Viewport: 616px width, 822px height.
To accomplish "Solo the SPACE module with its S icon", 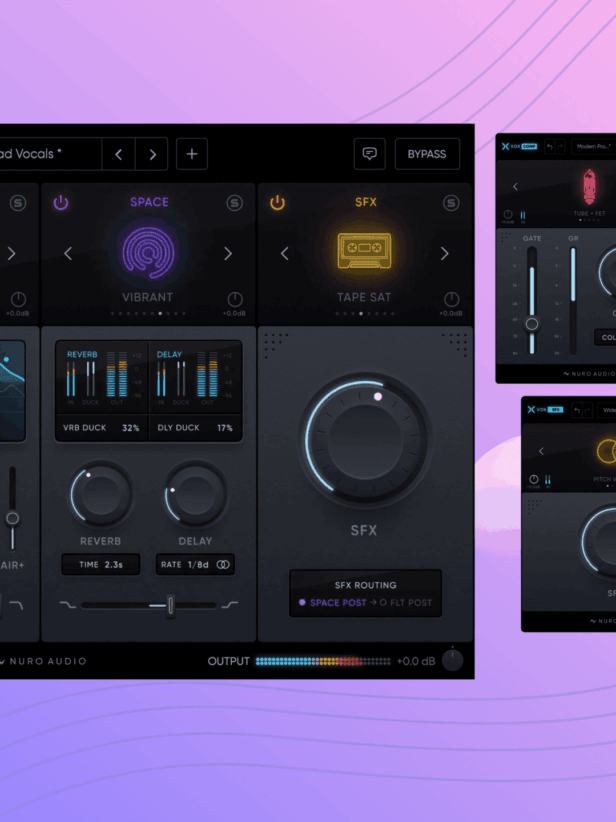I will click(x=234, y=203).
